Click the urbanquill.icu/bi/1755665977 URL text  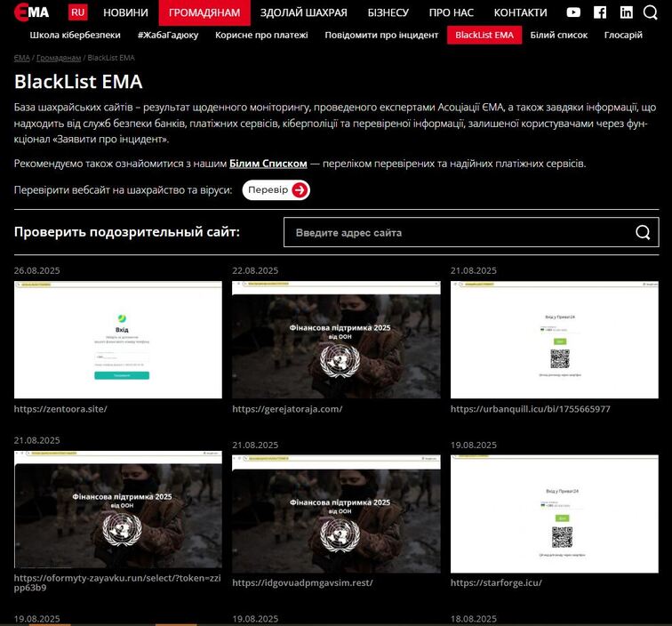[x=530, y=409]
